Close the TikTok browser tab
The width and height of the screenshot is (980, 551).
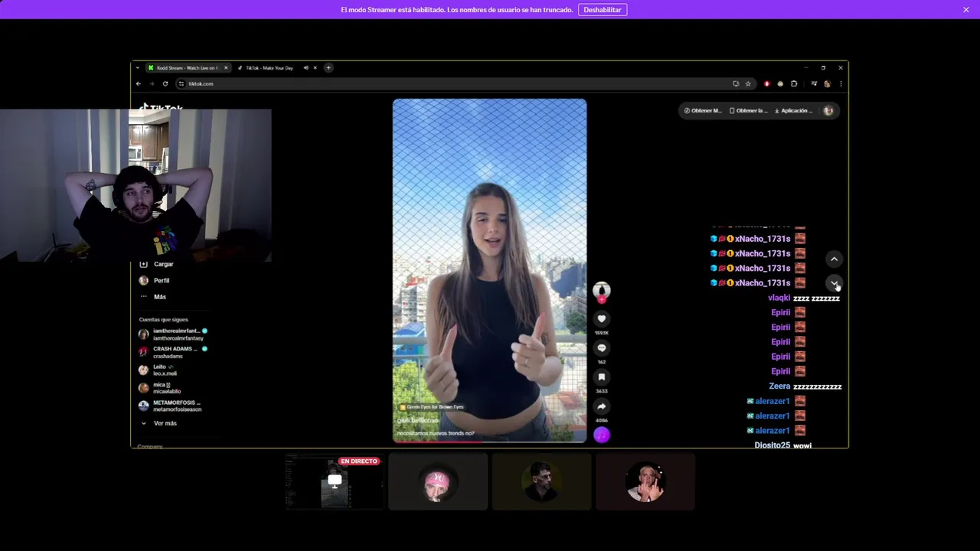pos(315,67)
